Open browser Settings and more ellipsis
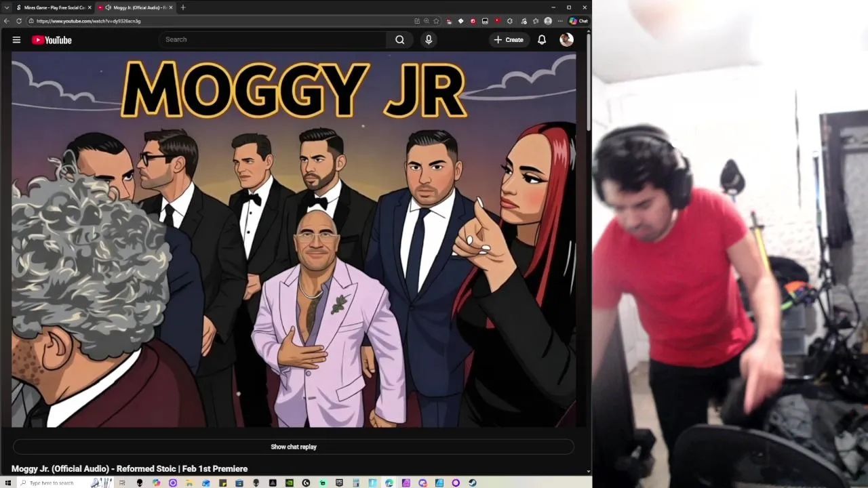 [x=560, y=21]
